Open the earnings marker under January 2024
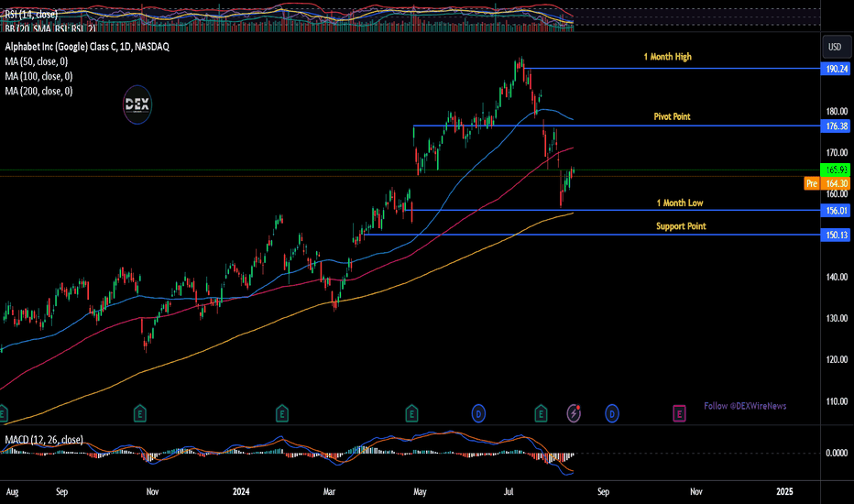The width and height of the screenshot is (854, 504). click(x=281, y=413)
